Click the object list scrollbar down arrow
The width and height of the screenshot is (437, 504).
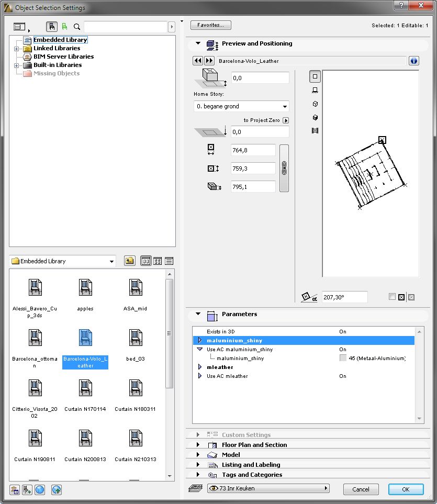click(x=170, y=476)
